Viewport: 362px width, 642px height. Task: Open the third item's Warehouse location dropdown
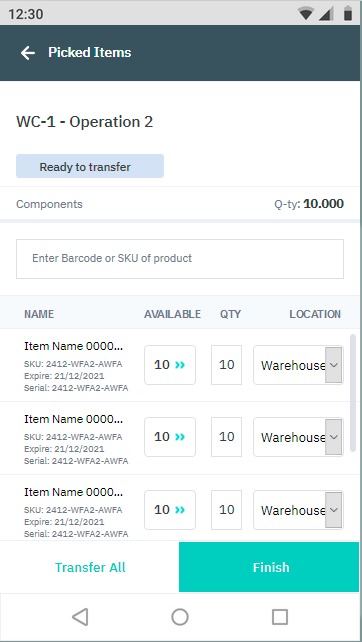(x=298, y=510)
